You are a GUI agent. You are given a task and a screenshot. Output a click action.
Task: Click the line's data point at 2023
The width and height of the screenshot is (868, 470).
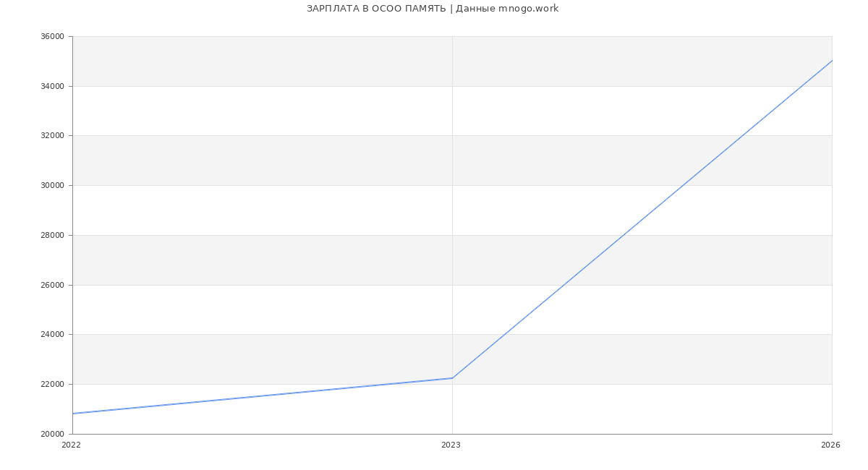coord(452,378)
